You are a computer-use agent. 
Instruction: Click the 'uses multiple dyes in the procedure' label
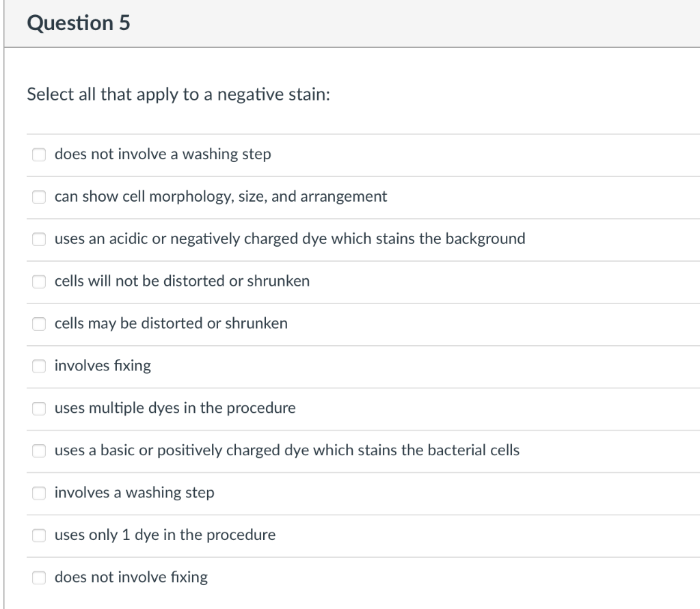[x=175, y=408]
